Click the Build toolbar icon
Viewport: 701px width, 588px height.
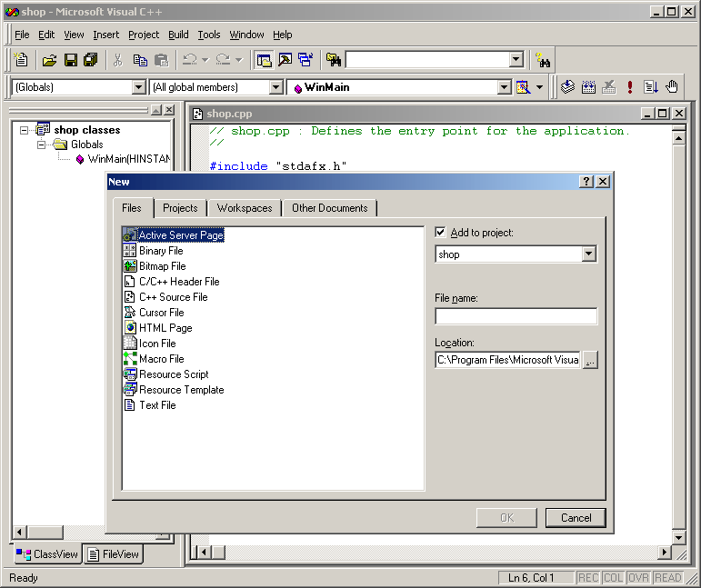pyautogui.click(x=587, y=87)
